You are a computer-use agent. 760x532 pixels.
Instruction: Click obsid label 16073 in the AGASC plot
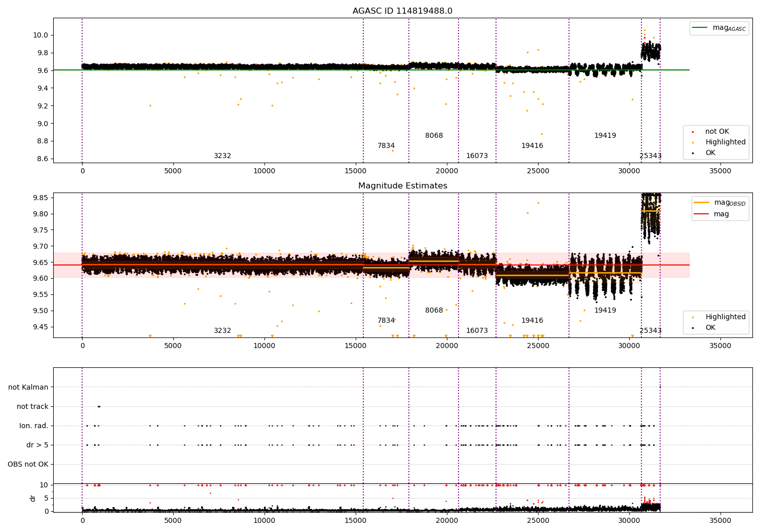[477, 156]
